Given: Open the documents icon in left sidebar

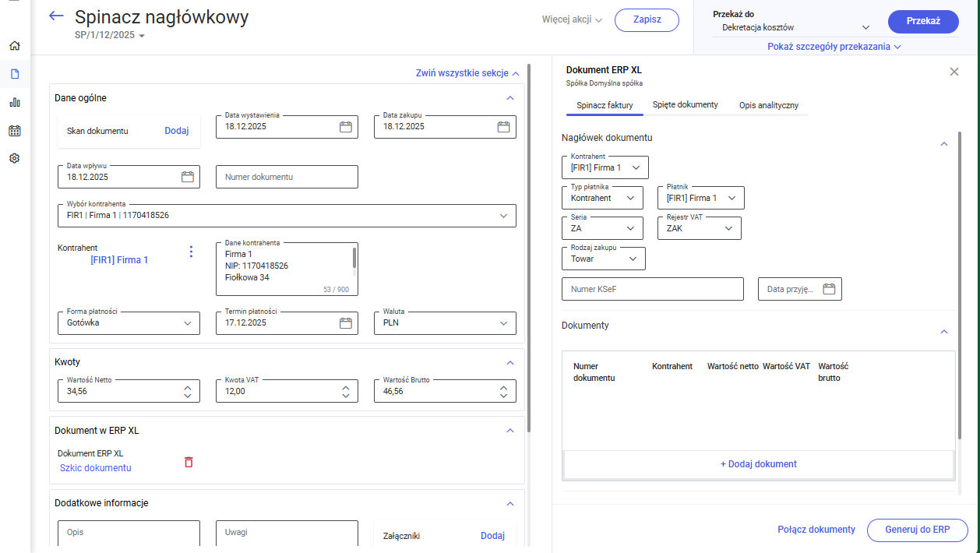Looking at the screenshot, I should pyautogui.click(x=15, y=74).
